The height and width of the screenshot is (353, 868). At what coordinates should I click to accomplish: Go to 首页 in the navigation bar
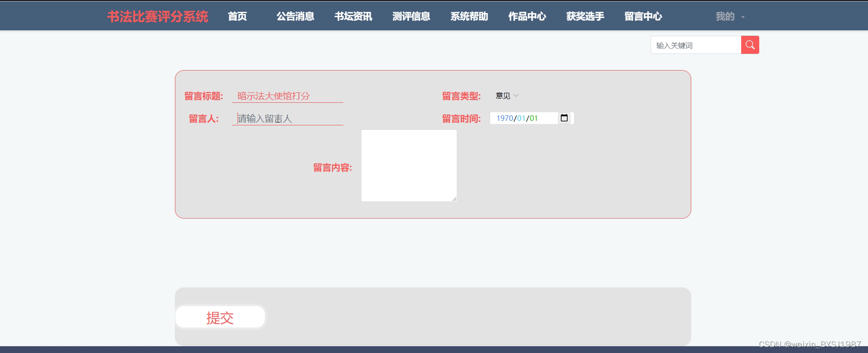pyautogui.click(x=237, y=17)
